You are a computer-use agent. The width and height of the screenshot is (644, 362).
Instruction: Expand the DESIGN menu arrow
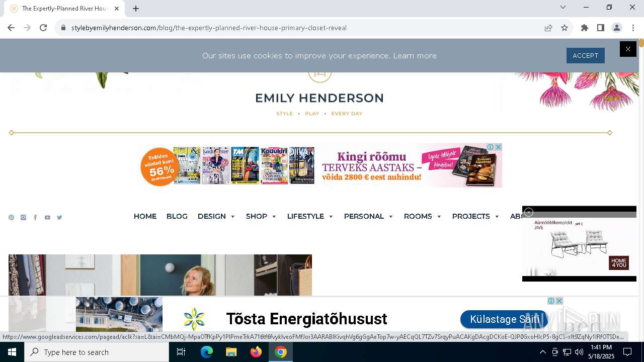click(232, 217)
